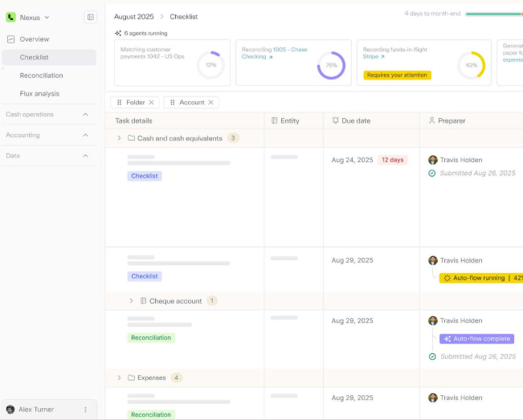Collapse the Cash operations sidebar section
The image size is (523, 420).
86,114
